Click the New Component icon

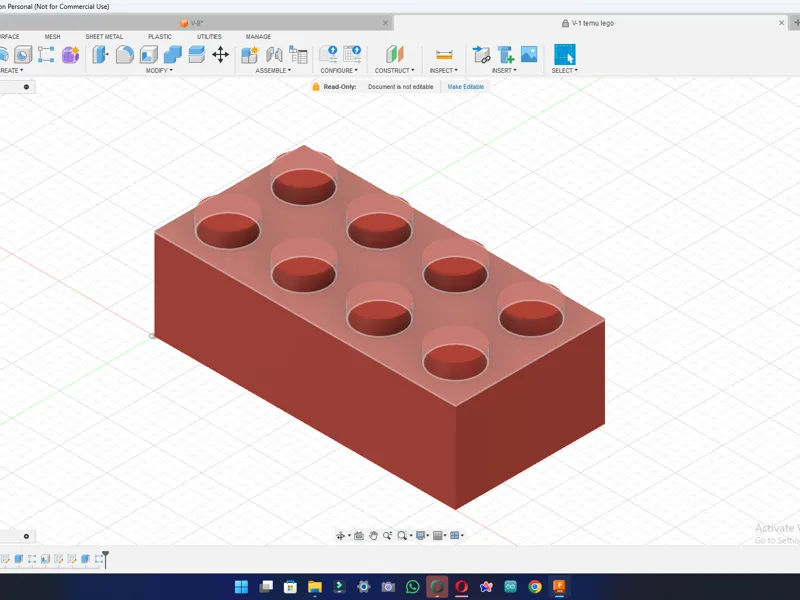tap(250, 55)
